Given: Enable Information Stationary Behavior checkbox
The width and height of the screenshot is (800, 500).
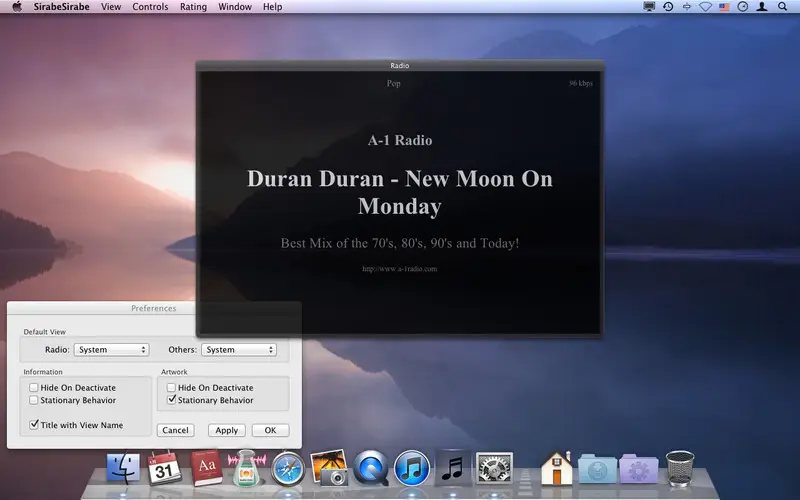Looking at the screenshot, I should tap(34, 400).
